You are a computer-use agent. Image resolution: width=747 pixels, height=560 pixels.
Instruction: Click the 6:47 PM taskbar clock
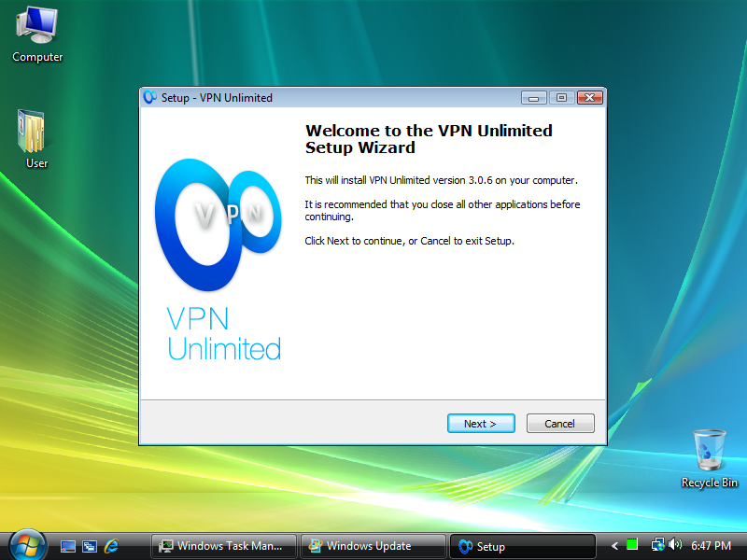tap(711, 546)
